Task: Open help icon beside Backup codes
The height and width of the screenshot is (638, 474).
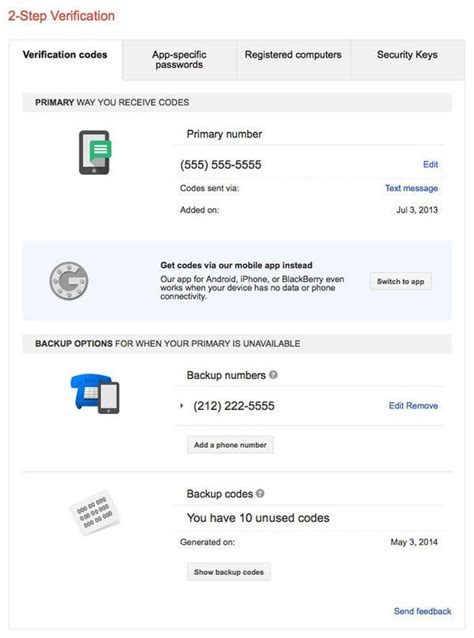Action: click(260, 494)
